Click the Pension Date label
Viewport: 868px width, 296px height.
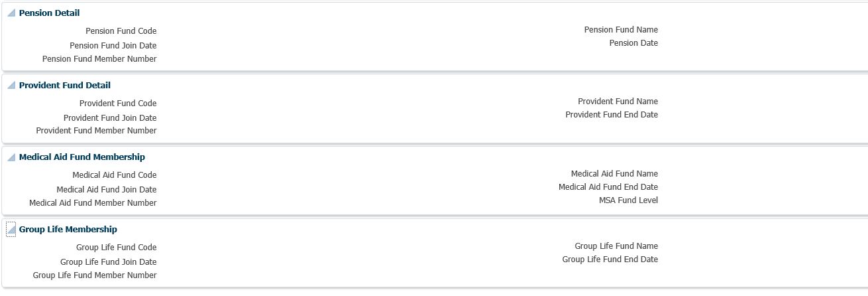pyautogui.click(x=633, y=43)
